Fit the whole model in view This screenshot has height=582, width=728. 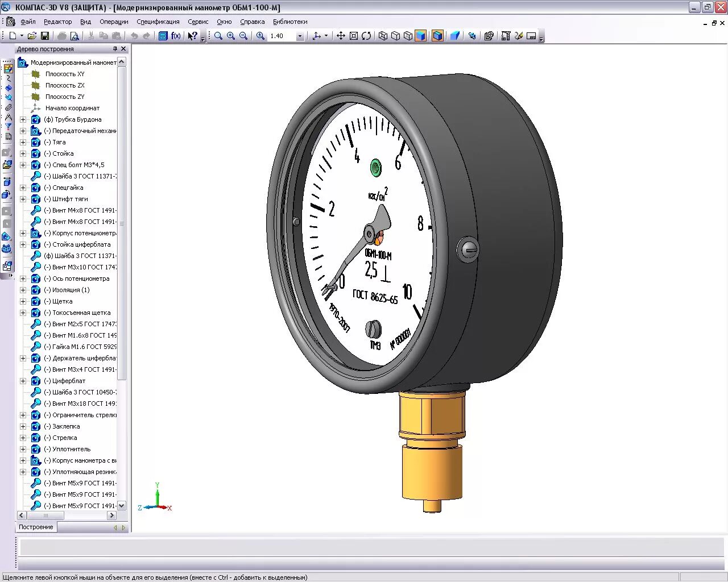coord(353,36)
